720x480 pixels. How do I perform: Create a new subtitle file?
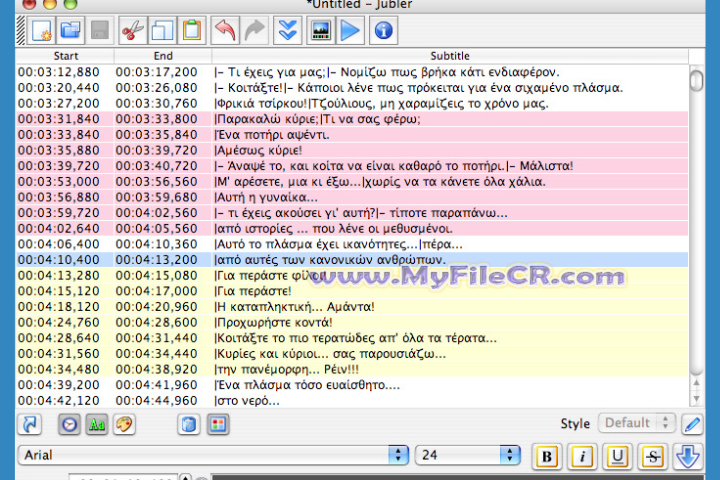[x=42, y=30]
